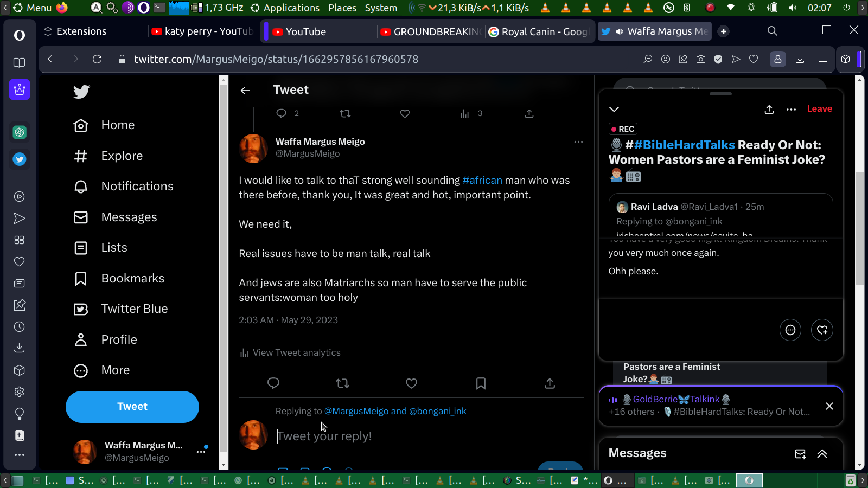Open the Aria AI purple sidebar icon
The height and width of the screenshot is (488, 868).
(20, 89)
